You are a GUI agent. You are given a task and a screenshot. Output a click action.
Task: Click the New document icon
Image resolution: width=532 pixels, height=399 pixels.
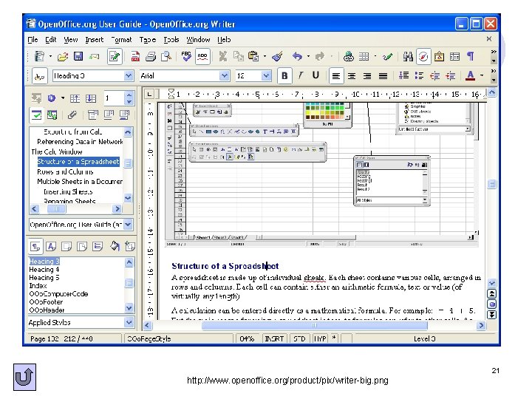click(39, 56)
